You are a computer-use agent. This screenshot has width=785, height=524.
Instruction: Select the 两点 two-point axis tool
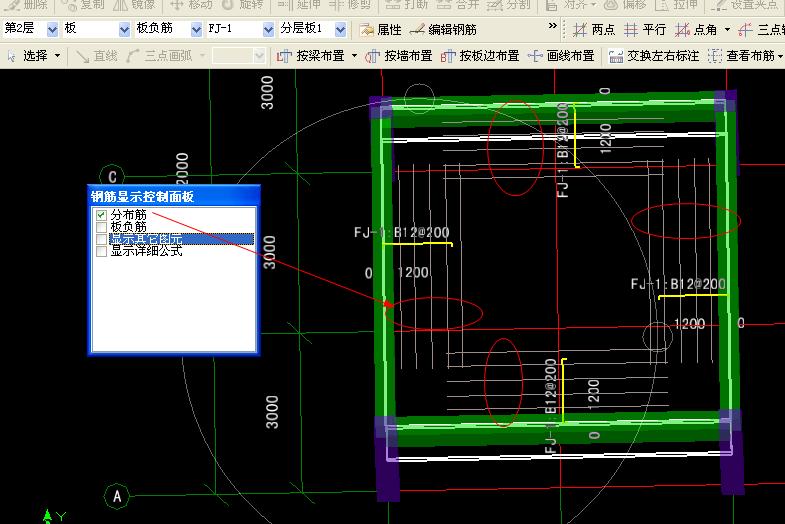coord(594,30)
